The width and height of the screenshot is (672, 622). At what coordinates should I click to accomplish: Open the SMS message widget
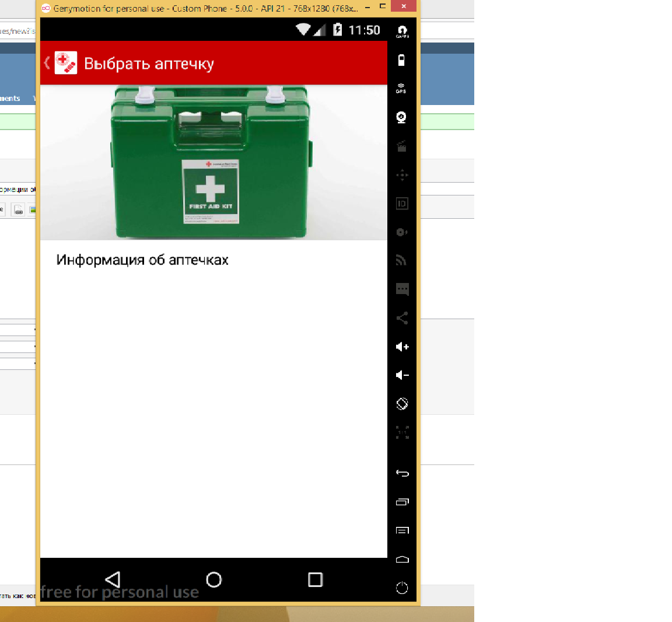[x=402, y=289]
